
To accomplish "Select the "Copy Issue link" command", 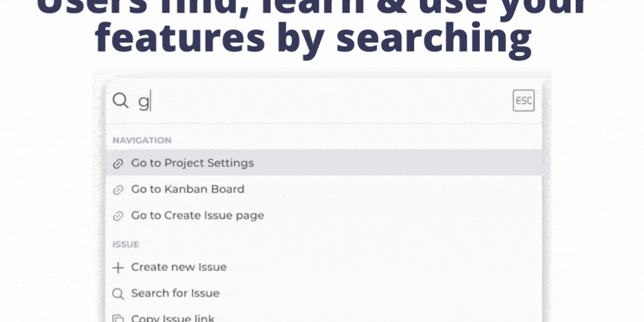I will [172, 318].
